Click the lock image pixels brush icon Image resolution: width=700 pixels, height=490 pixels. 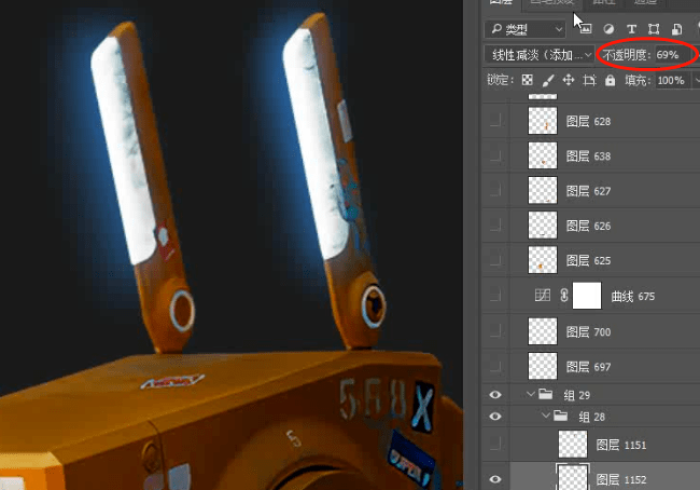(x=548, y=80)
